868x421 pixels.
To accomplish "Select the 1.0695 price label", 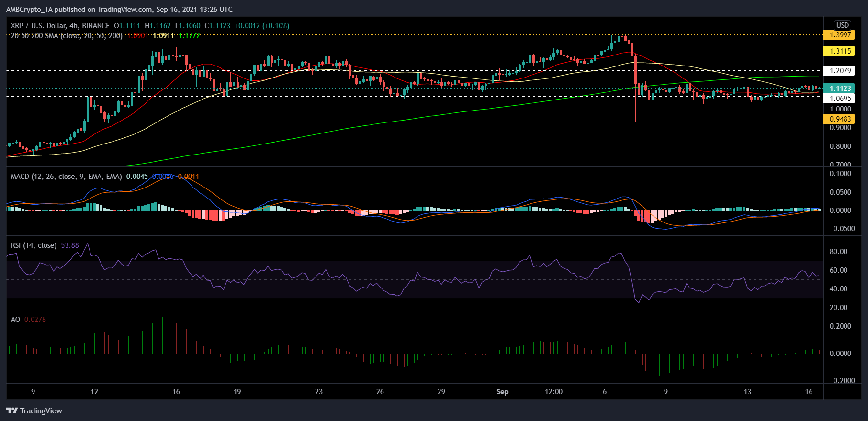I will click(x=839, y=99).
